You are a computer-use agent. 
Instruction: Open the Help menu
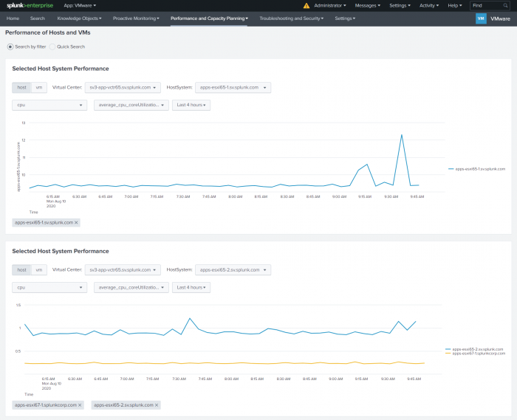(x=455, y=6)
